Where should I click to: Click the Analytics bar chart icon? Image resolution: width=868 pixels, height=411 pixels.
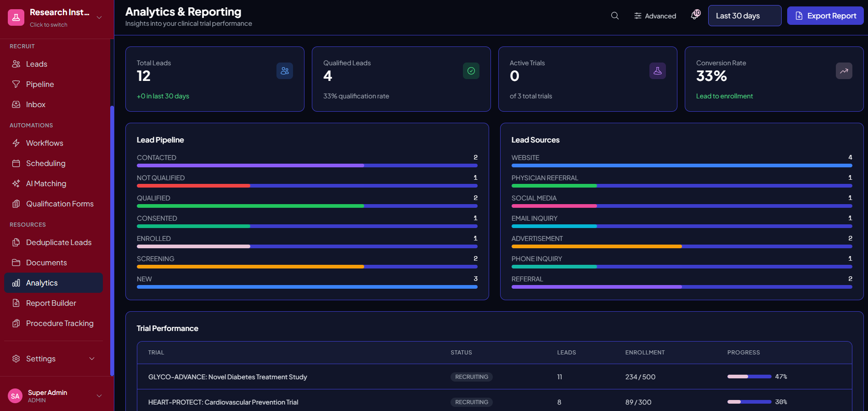point(16,283)
